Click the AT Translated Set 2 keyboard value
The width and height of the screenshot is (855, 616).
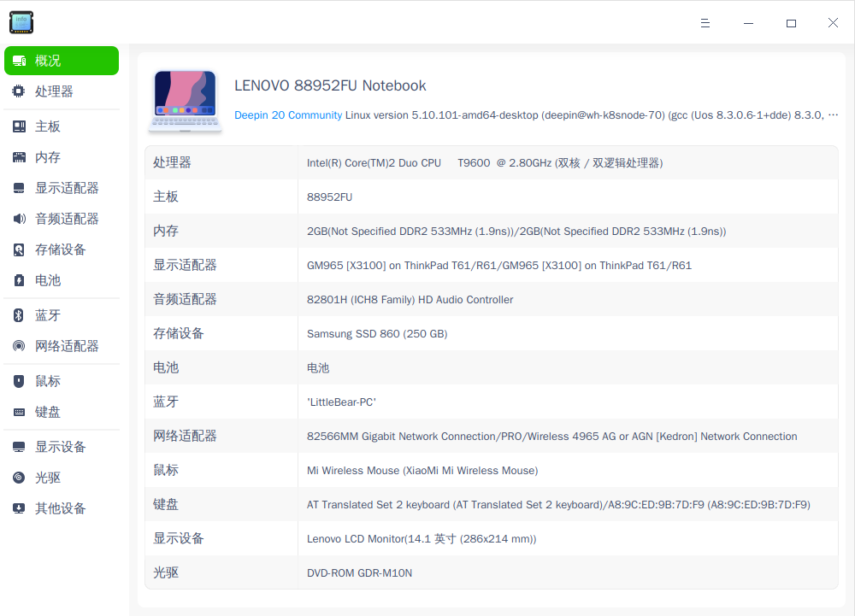[x=558, y=505]
